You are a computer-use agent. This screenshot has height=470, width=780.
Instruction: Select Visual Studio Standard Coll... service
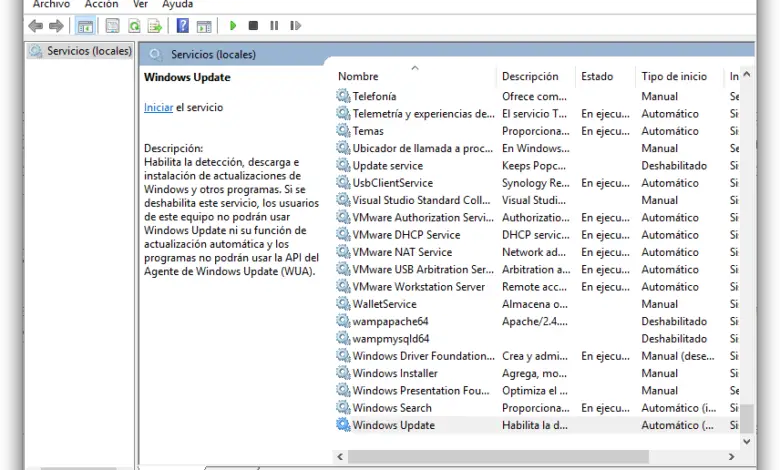[537, 200]
